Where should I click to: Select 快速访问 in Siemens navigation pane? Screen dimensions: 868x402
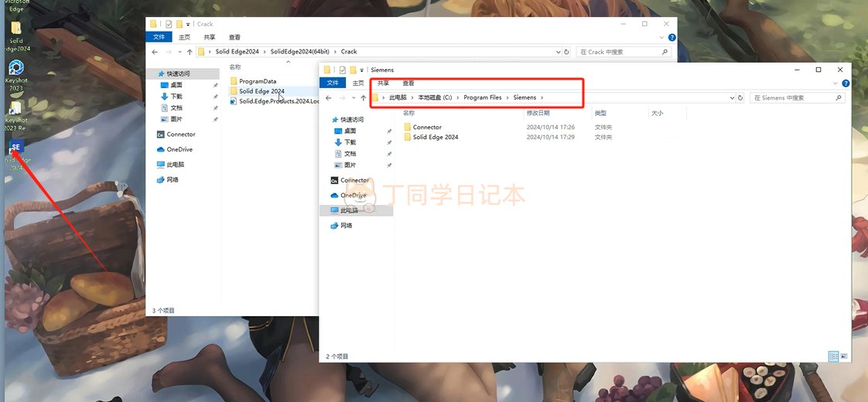coord(347,119)
